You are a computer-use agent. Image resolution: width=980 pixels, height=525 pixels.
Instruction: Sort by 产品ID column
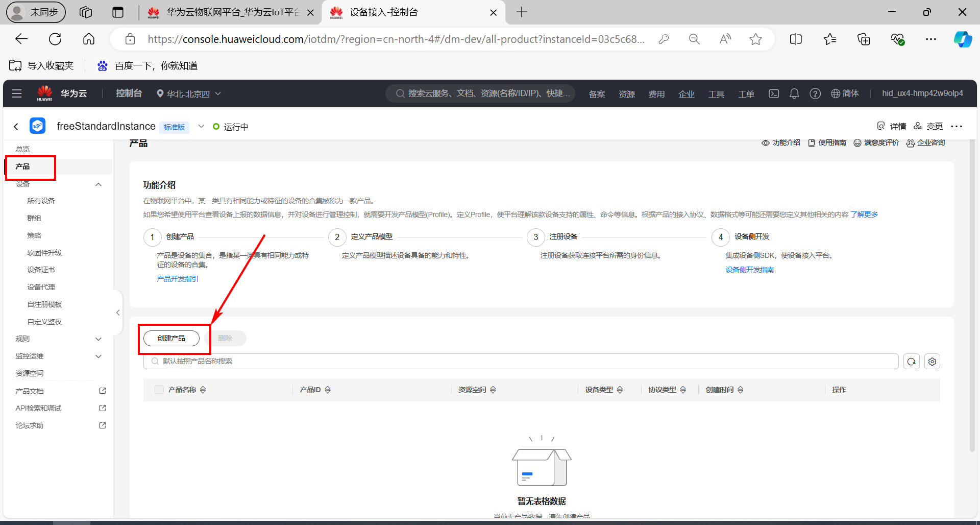[328, 390]
